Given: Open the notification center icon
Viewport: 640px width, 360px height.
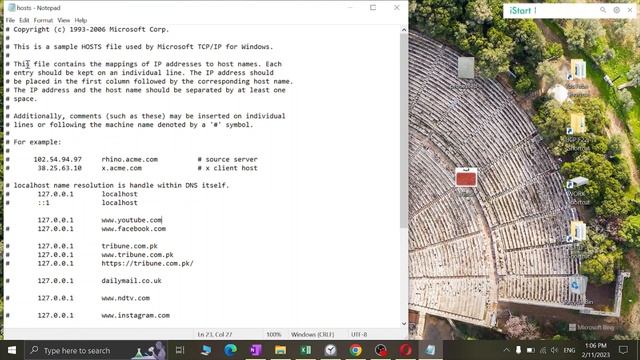Looking at the screenshot, I should click(623, 350).
